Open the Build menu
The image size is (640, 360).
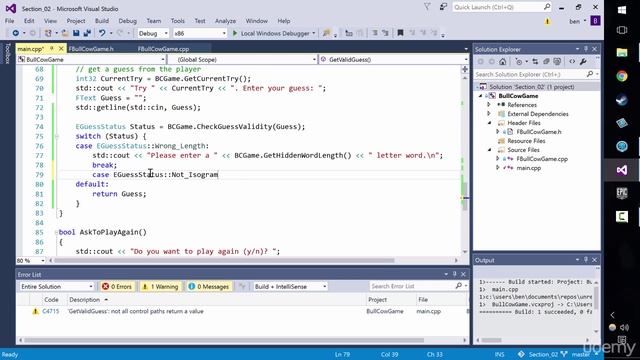point(102,21)
